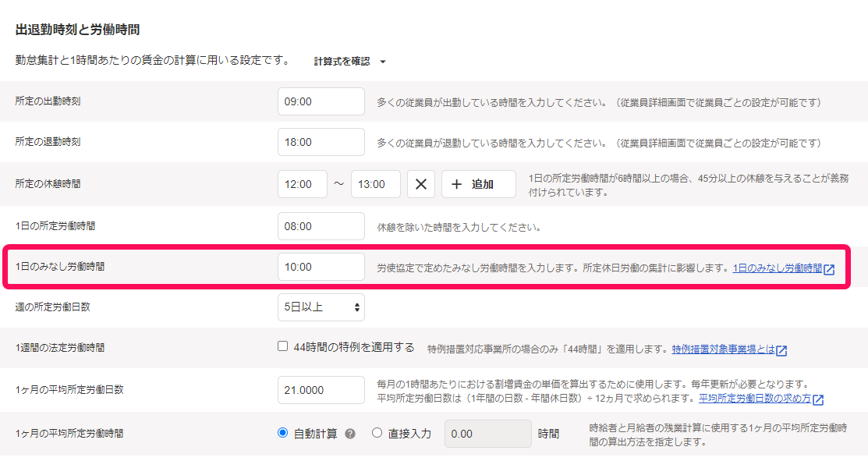This screenshot has height=461, width=868.
Task: Select the 自動計算 radio button
Action: pos(283,433)
